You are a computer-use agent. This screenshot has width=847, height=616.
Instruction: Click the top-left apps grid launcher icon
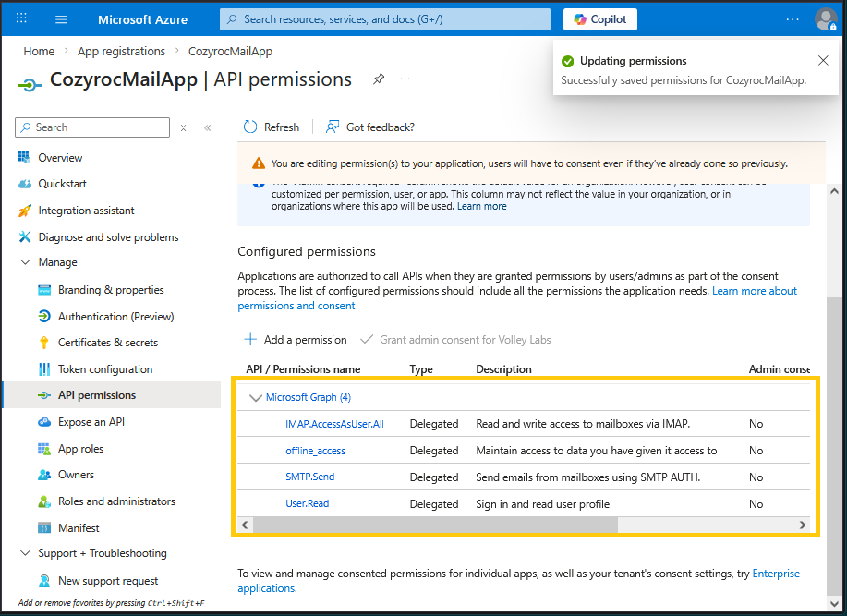(x=22, y=19)
